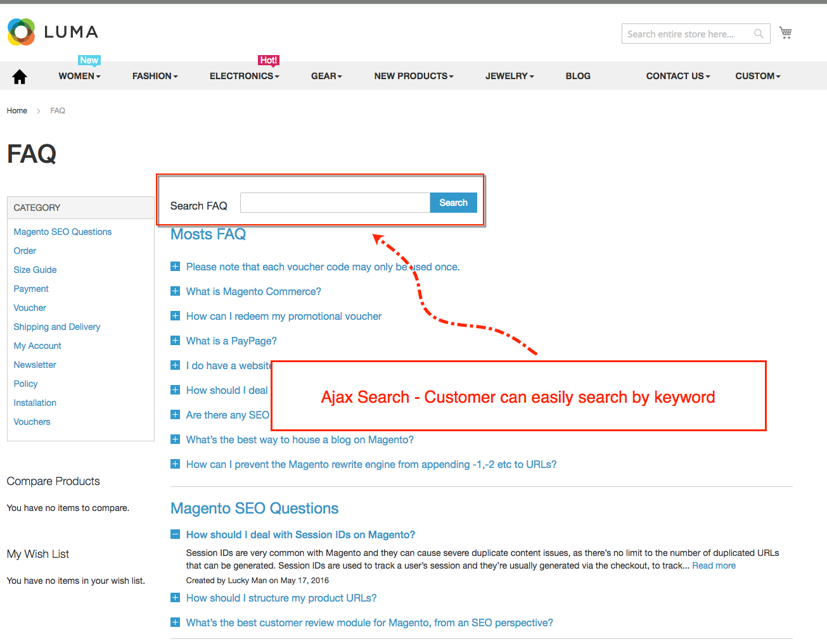Viewport: 827px width, 644px height.
Task: Open the NEW PRODUCTS dropdown
Action: click(x=413, y=76)
